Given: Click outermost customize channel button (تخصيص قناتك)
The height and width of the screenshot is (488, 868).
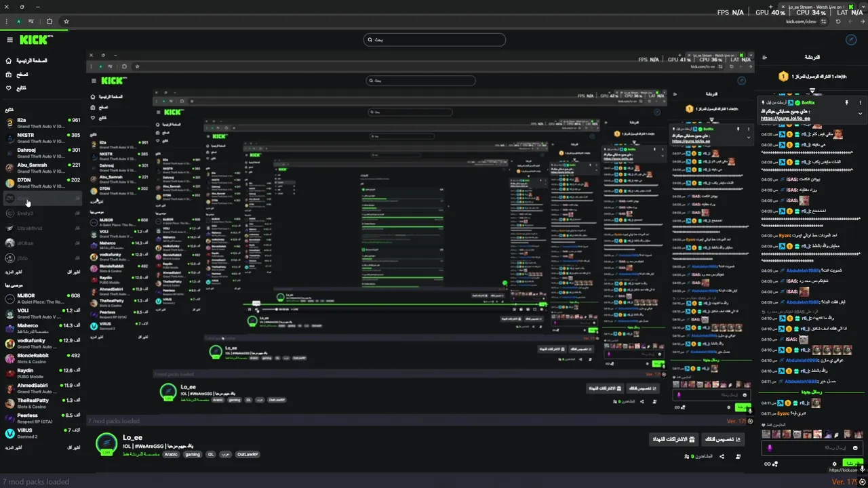Looking at the screenshot, I should [722, 440].
